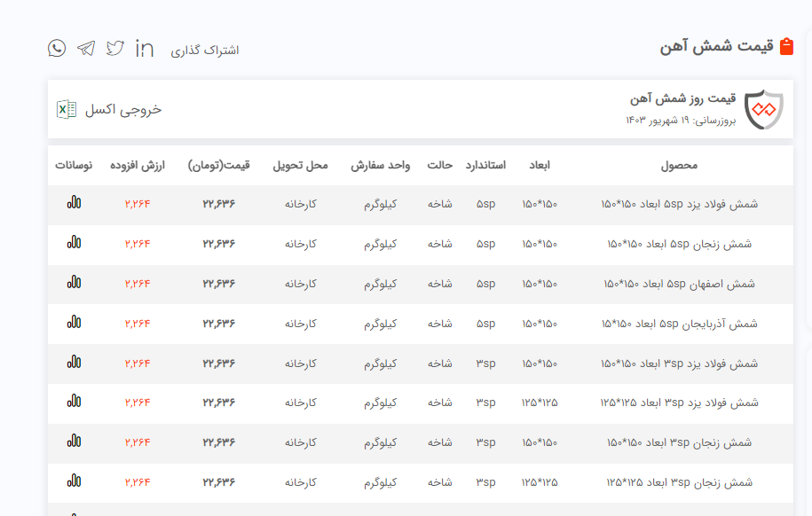
Task: View price chart icon for شمش زنجان 5sp
Action: click(x=74, y=243)
